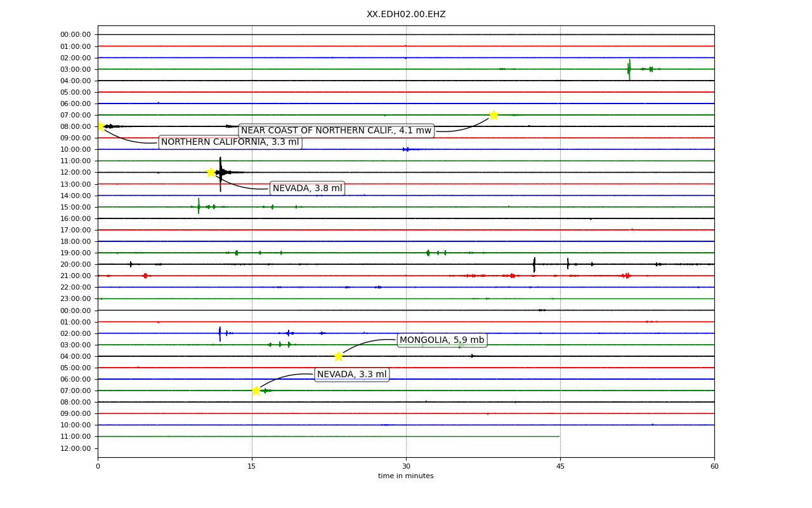Click the yellow star for Mongolia 5.9 mb event
The width and height of the screenshot is (812, 508).
[338, 356]
